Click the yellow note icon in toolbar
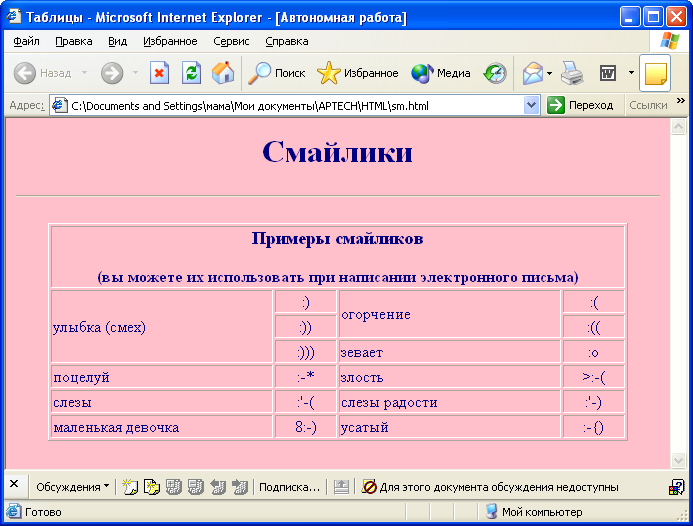 click(x=655, y=74)
